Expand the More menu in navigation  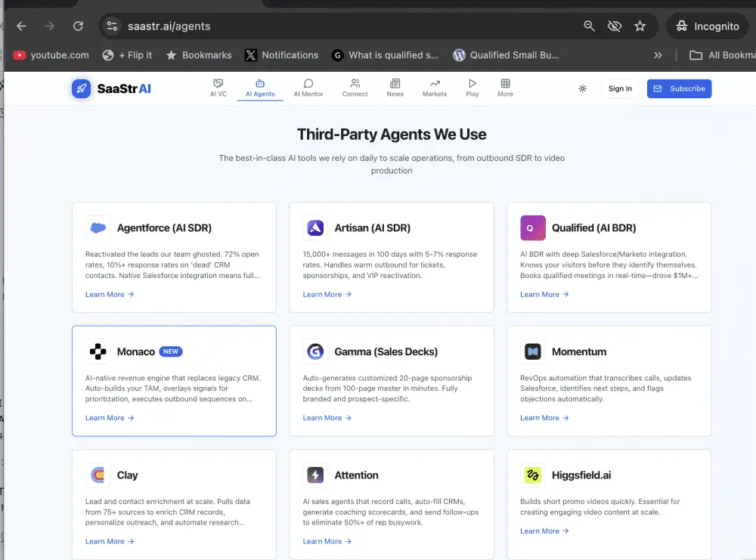(x=505, y=88)
